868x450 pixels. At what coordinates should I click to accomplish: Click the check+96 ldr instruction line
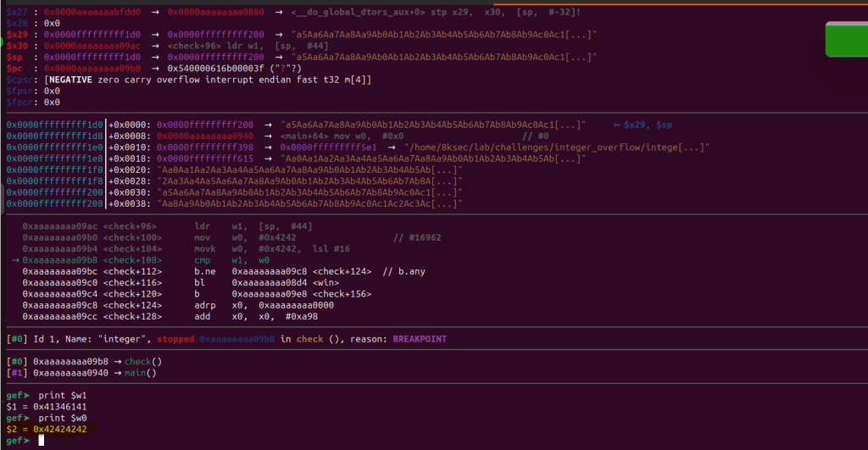tap(167, 226)
